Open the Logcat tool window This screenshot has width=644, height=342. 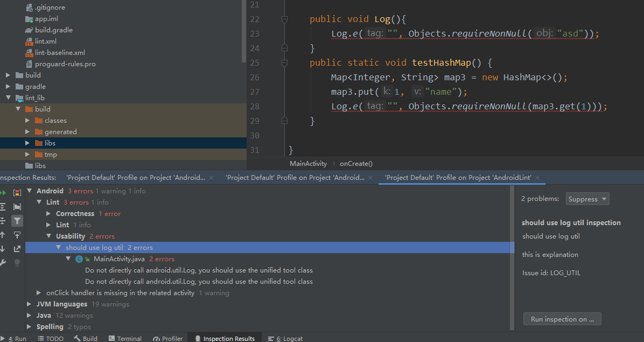coord(285,338)
